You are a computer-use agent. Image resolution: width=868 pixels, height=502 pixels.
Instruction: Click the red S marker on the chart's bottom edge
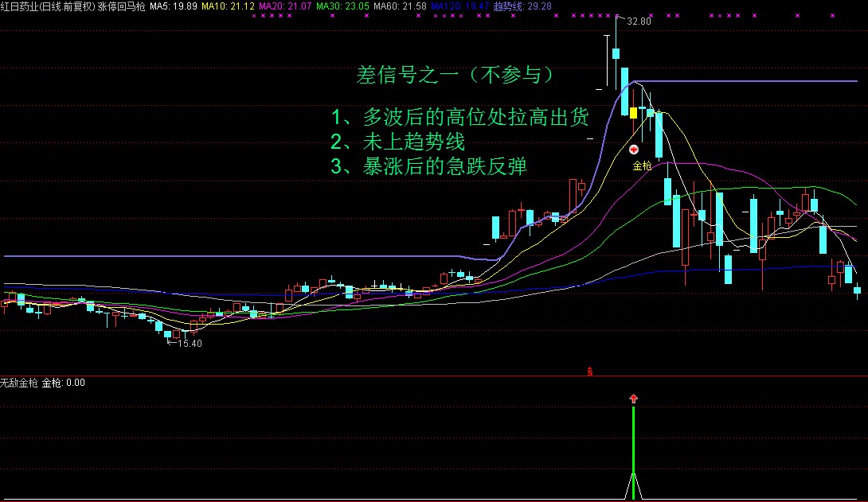pyautogui.click(x=590, y=372)
